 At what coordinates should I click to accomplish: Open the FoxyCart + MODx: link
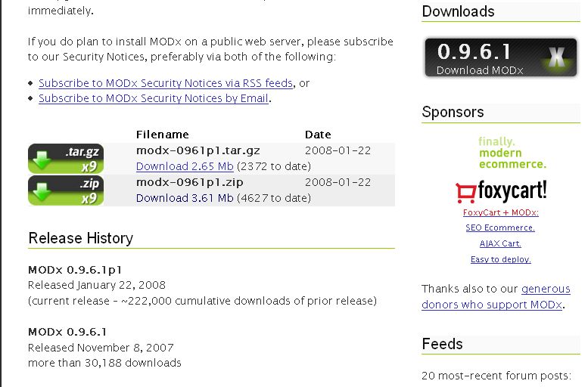pos(501,212)
